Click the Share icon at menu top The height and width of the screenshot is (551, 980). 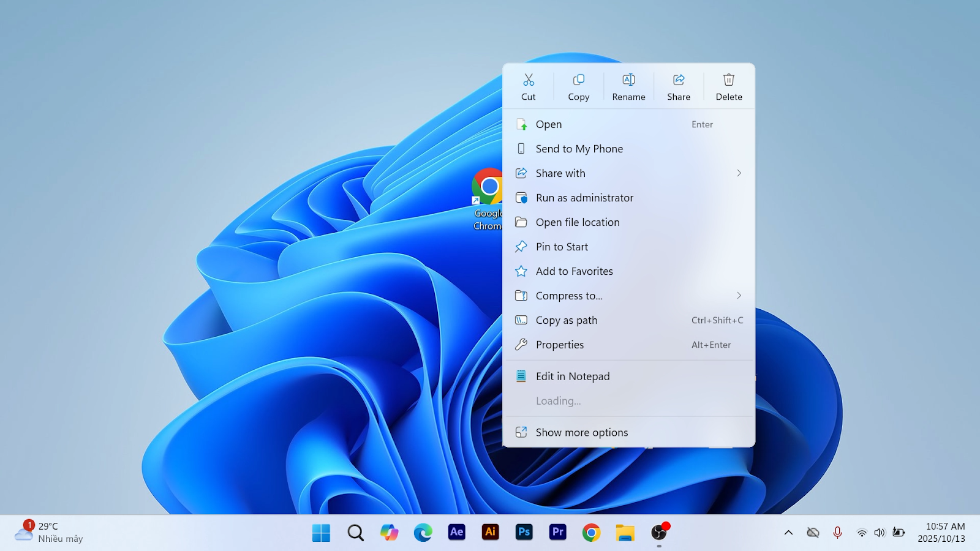coord(679,80)
